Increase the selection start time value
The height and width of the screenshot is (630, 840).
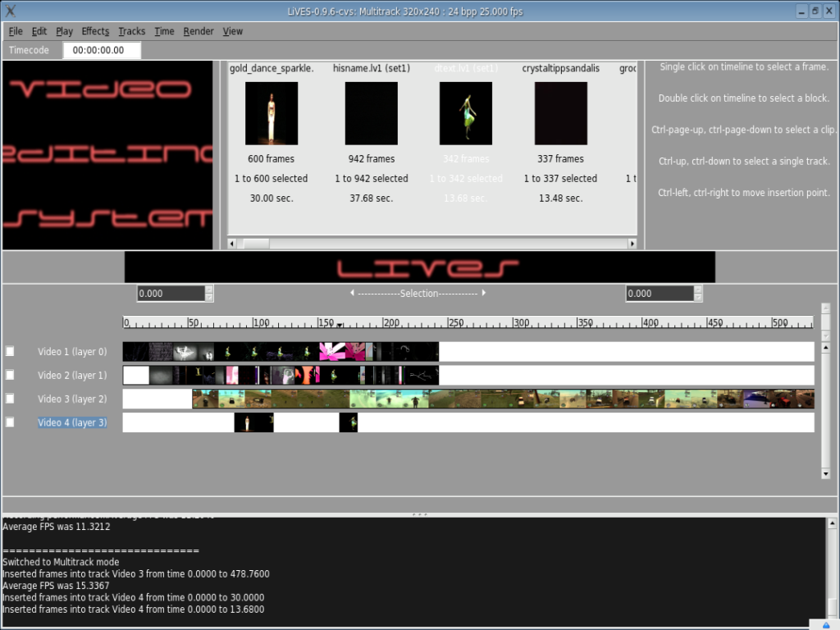point(209,290)
